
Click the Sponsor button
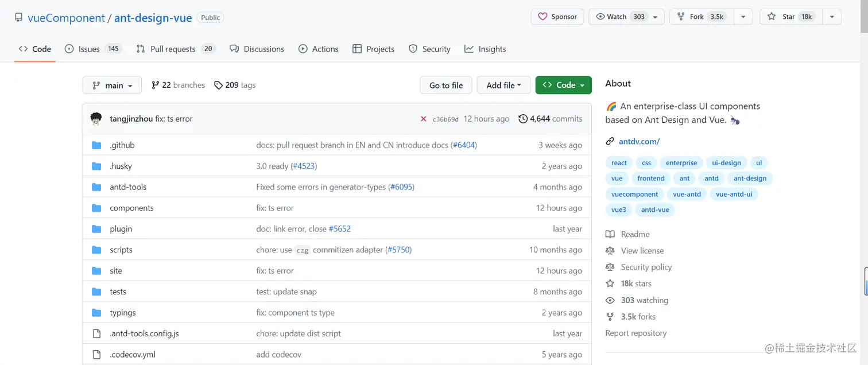pos(557,17)
